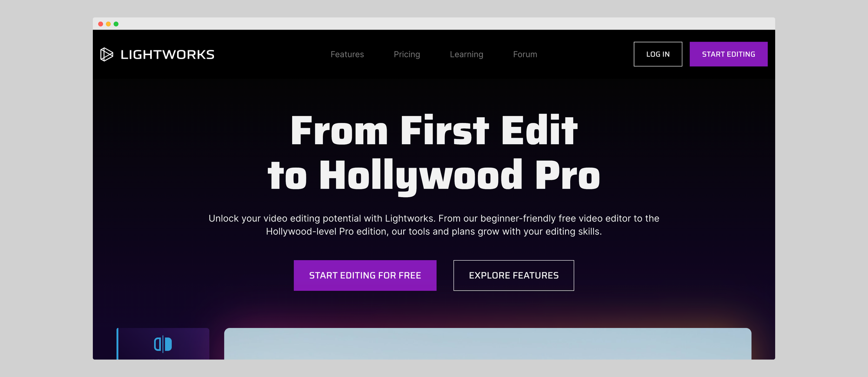This screenshot has width=868, height=377.
Task: Click the blue split-compare icon
Action: (x=163, y=344)
